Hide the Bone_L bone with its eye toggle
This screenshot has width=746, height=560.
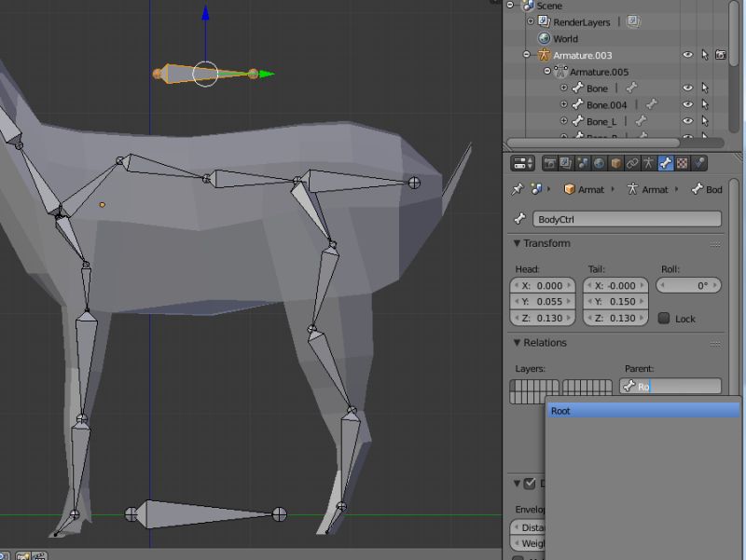coord(686,121)
